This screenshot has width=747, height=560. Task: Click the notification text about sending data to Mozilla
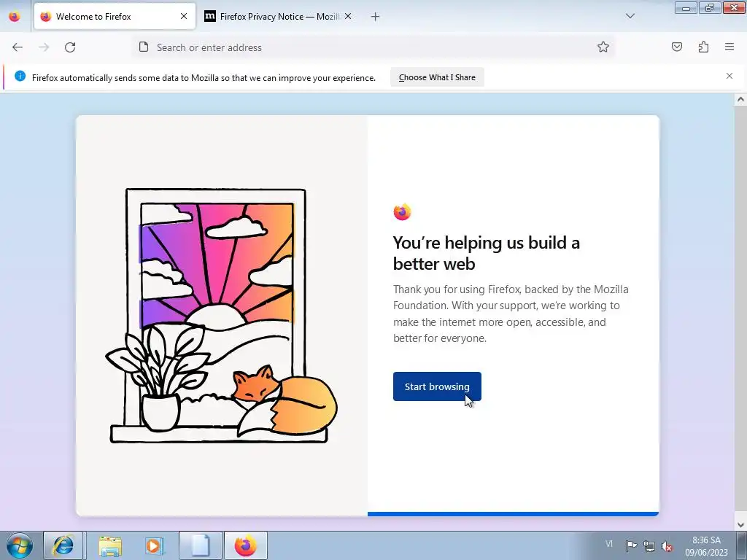tap(204, 77)
